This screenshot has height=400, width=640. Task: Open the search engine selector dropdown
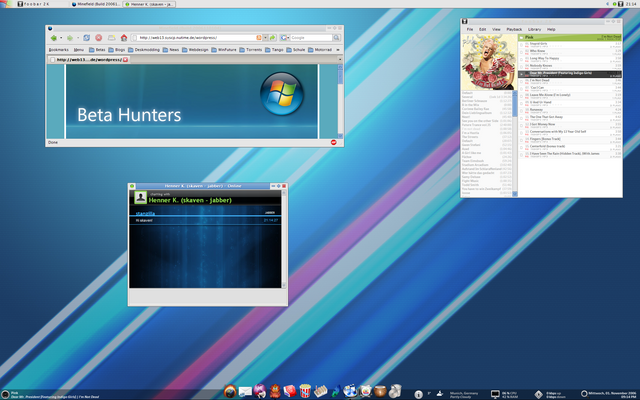287,38
